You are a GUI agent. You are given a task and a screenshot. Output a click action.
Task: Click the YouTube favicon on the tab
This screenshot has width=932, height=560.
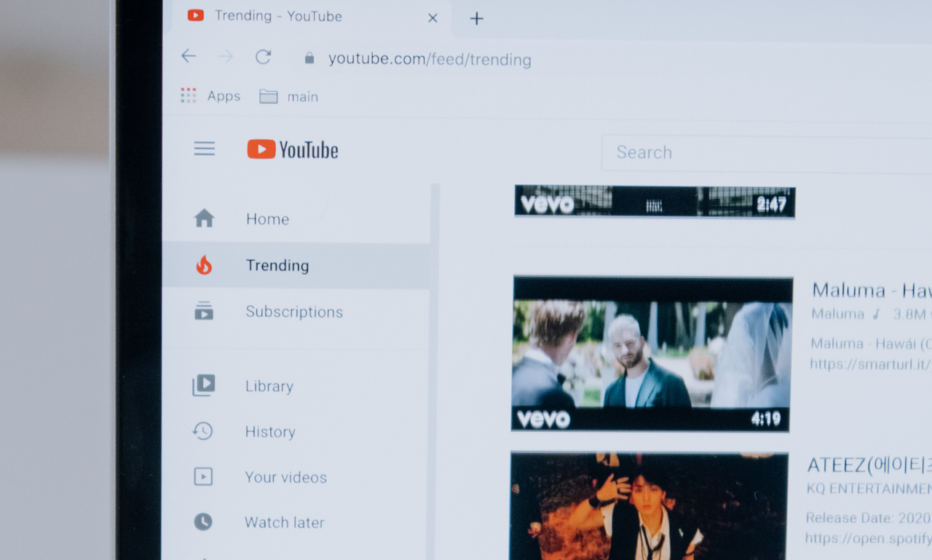point(195,15)
